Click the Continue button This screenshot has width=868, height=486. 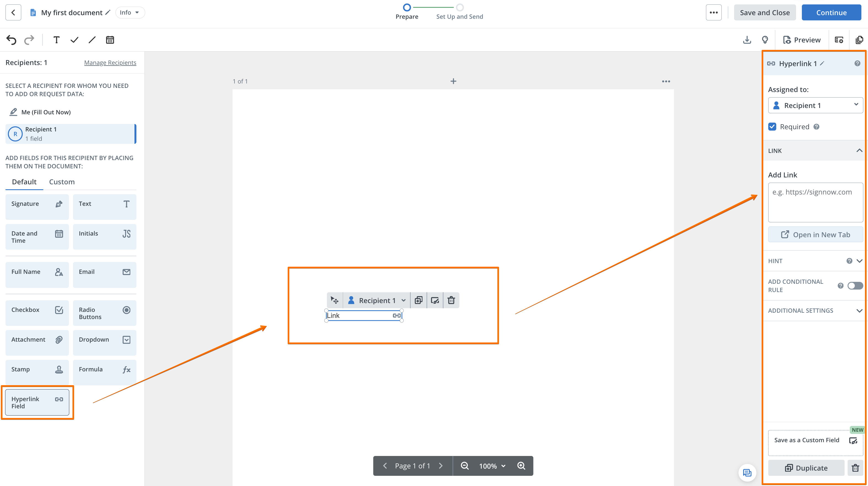(831, 12)
